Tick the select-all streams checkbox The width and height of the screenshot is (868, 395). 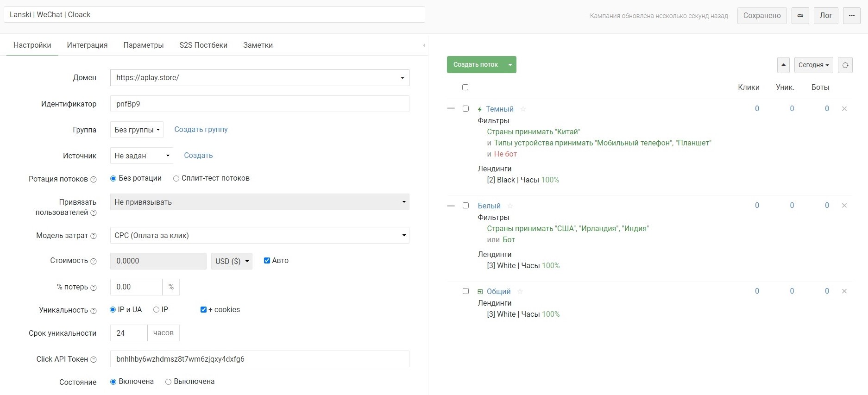point(465,88)
